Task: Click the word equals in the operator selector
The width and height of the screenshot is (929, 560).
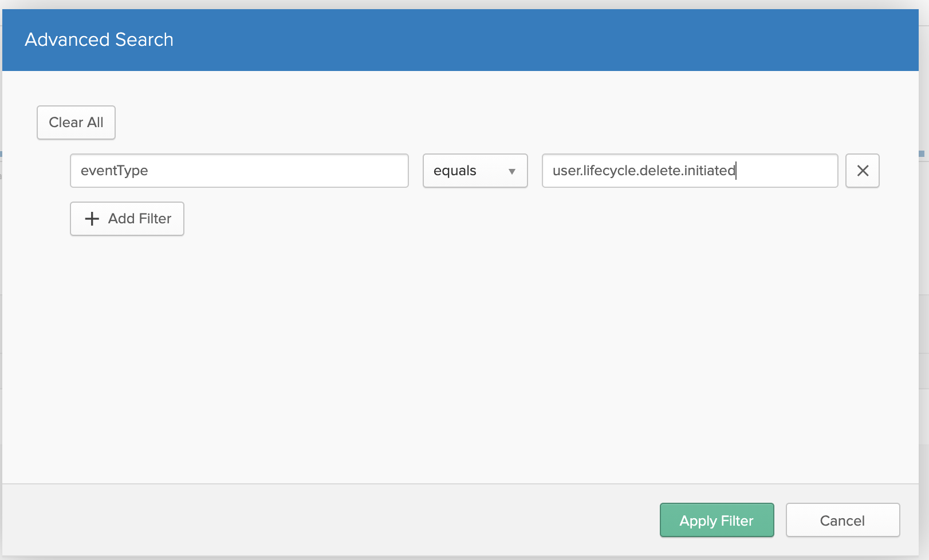Action: click(x=455, y=171)
